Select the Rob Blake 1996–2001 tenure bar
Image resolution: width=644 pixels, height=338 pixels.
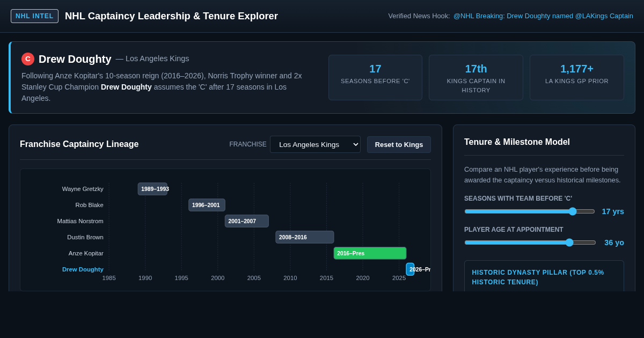tap(207, 205)
